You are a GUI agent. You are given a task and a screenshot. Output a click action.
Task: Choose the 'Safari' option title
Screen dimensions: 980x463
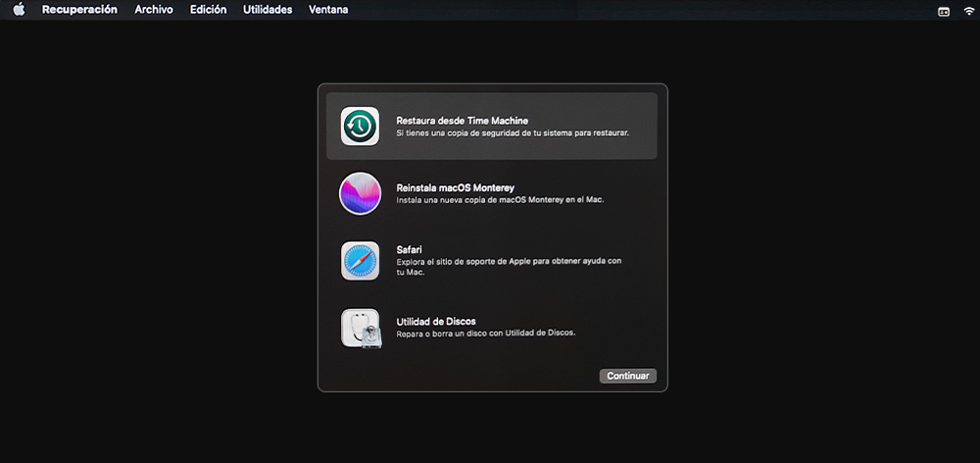point(410,249)
